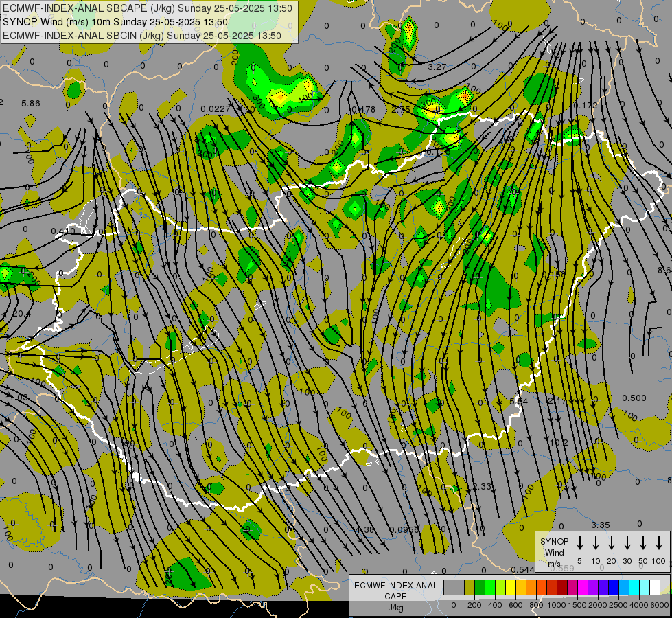
Task: Click the 3.27 value on map
Action: coord(437,67)
